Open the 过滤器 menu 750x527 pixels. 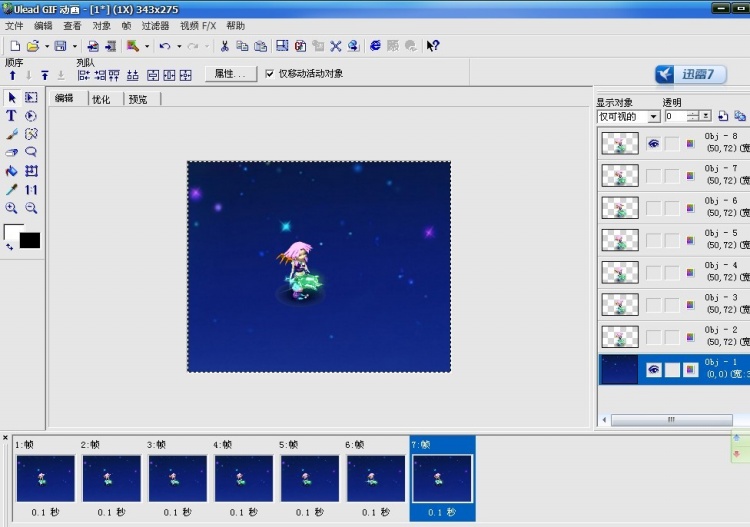click(155, 26)
